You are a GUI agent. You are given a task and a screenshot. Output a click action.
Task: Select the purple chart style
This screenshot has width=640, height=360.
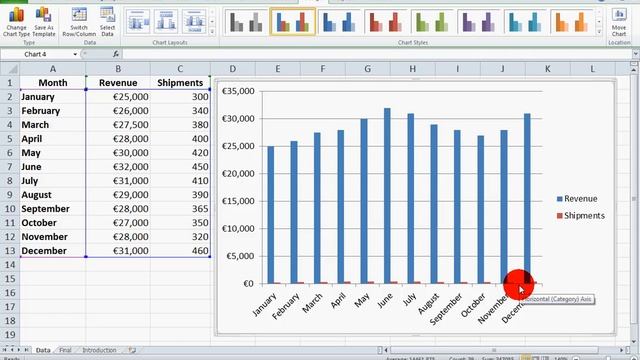tap(478, 22)
